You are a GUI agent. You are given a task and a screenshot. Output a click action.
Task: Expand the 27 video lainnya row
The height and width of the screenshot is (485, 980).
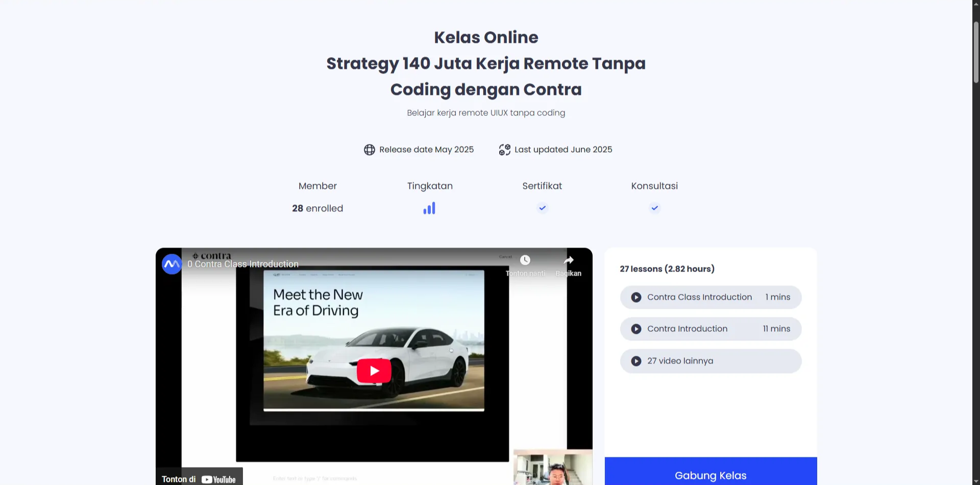(710, 361)
